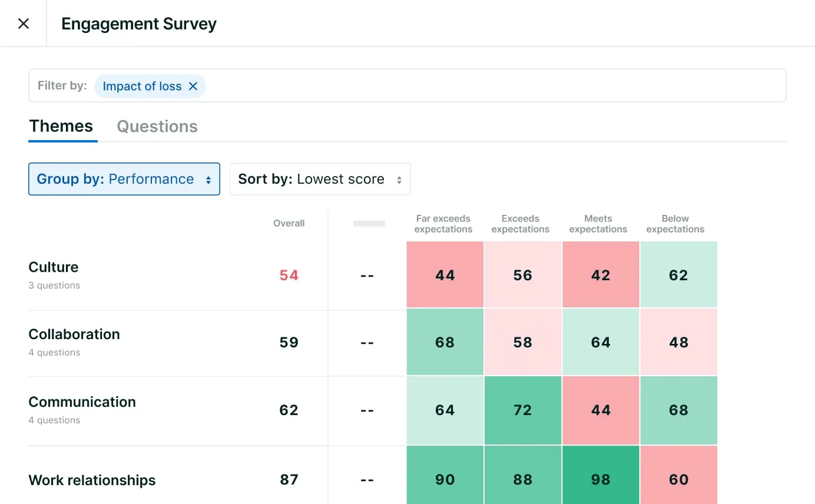Click the Culture overall score 54
The height and width of the screenshot is (504, 815).
289,276
